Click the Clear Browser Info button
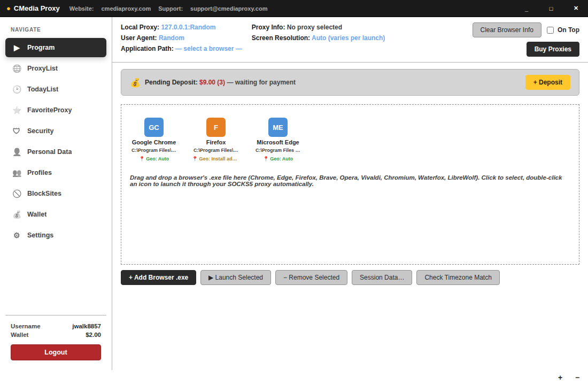The height and width of the screenshot is (385, 588). point(507,30)
